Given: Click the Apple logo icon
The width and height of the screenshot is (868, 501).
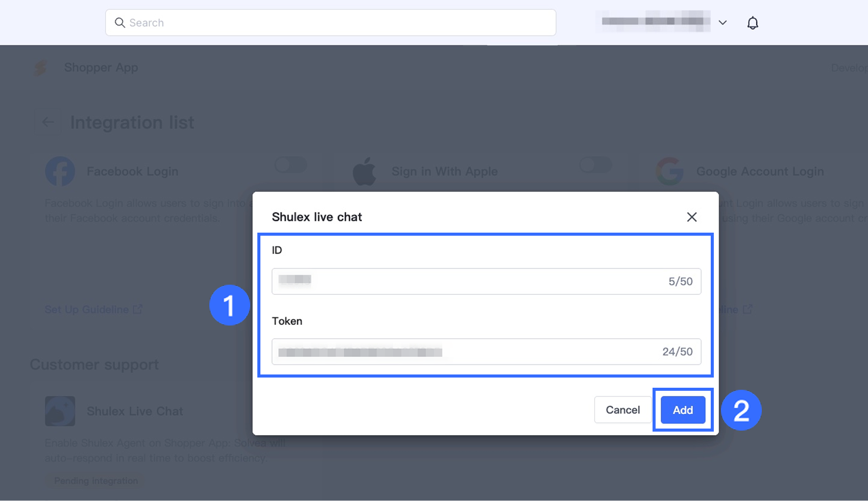Looking at the screenshot, I should coord(365,171).
